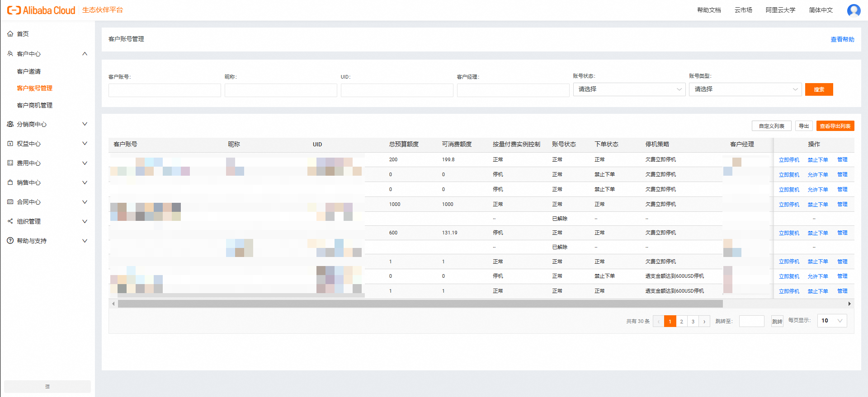Select page 1 in pagination
The image size is (868, 397).
pos(670,321)
